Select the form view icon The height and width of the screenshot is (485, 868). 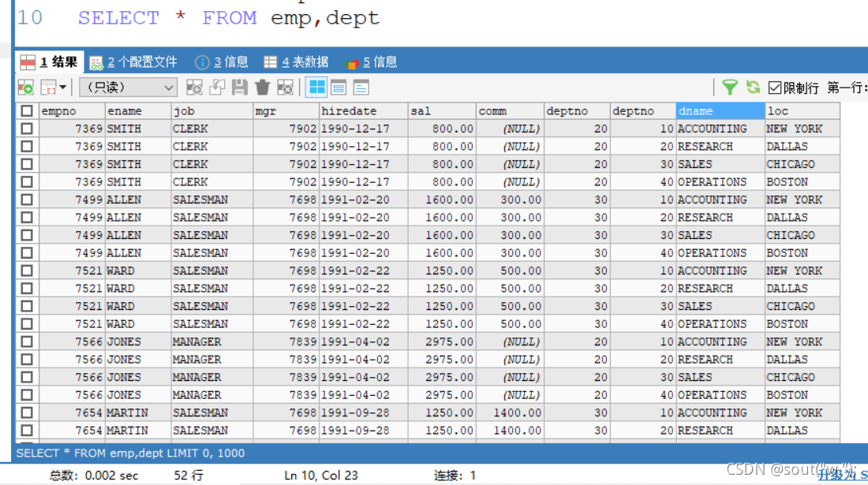[x=339, y=88]
